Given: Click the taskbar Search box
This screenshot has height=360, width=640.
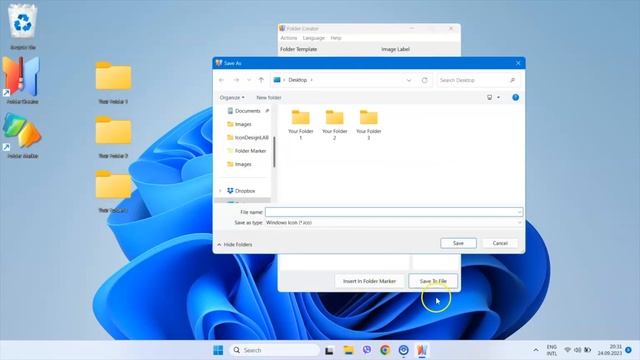Looking at the screenshot, I should click(275, 350).
